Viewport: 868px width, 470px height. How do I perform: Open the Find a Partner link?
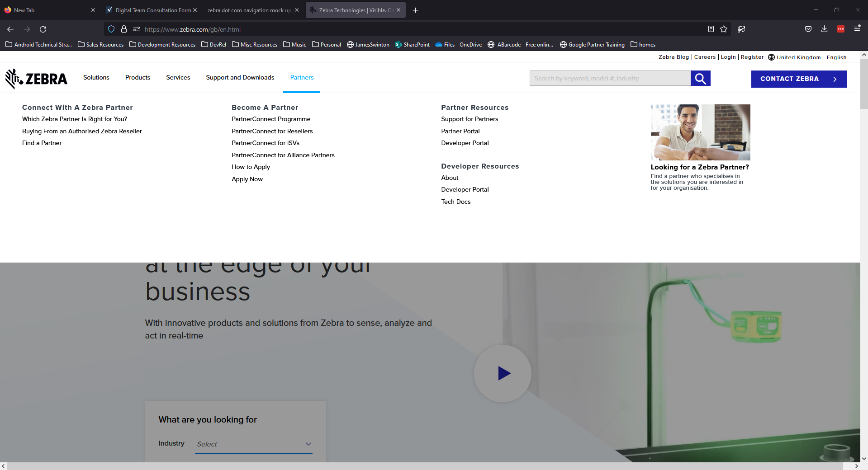42,143
